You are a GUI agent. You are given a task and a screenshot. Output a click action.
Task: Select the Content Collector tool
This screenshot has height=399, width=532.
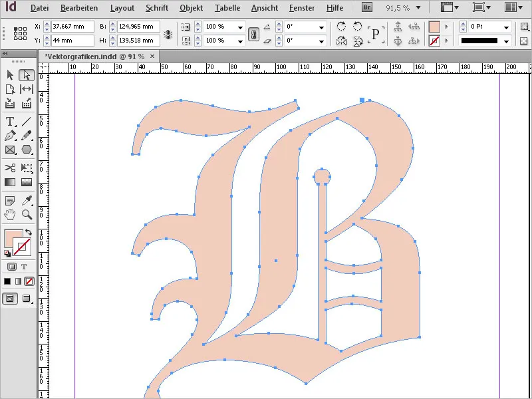[x=10, y=103]
